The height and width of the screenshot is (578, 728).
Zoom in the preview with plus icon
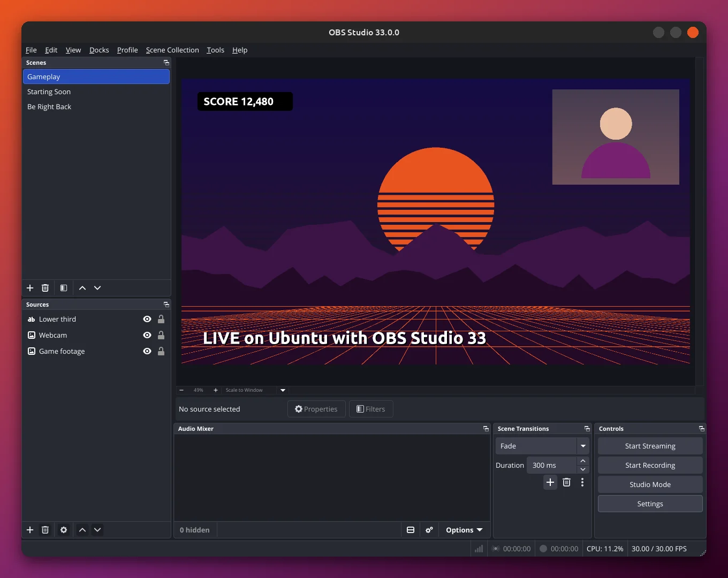coord(216,390)
